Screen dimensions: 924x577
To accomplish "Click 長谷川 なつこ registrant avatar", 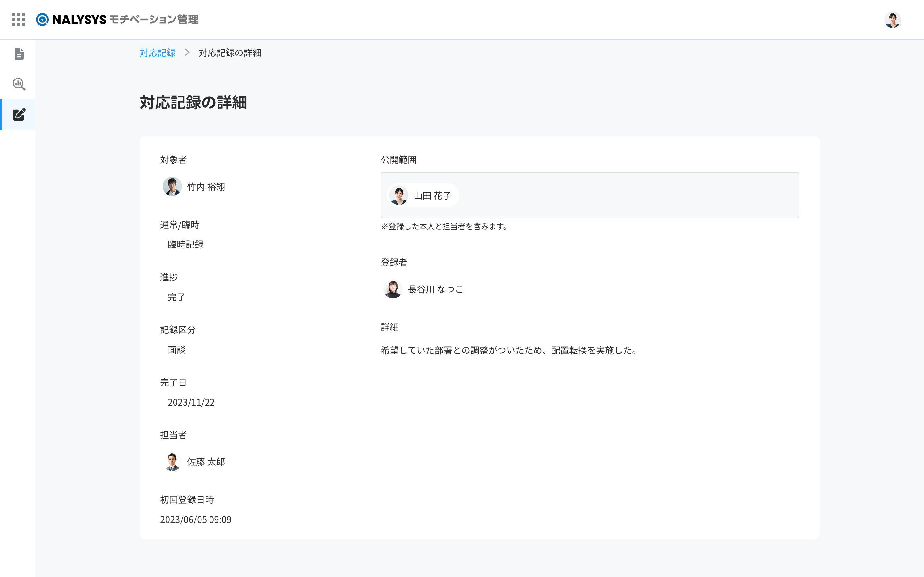I will point(392,289).
